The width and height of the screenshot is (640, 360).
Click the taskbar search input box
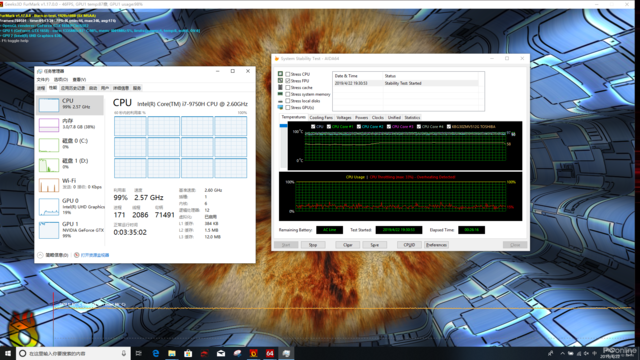click(x=73, y=353)
